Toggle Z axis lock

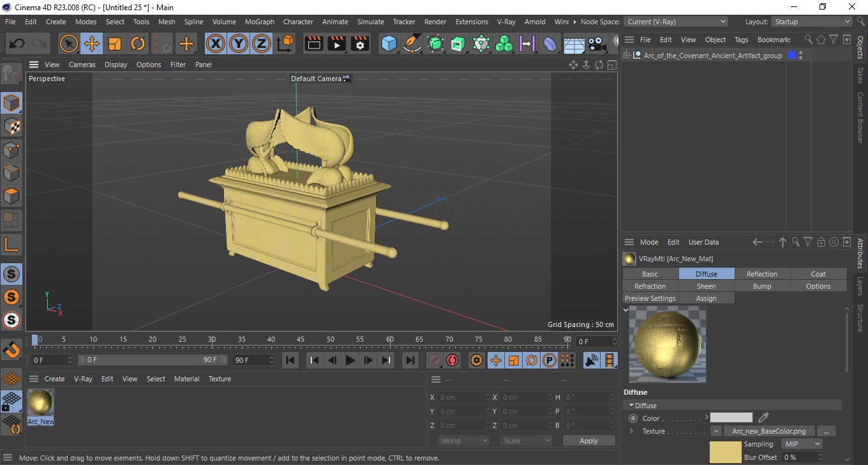262,43
